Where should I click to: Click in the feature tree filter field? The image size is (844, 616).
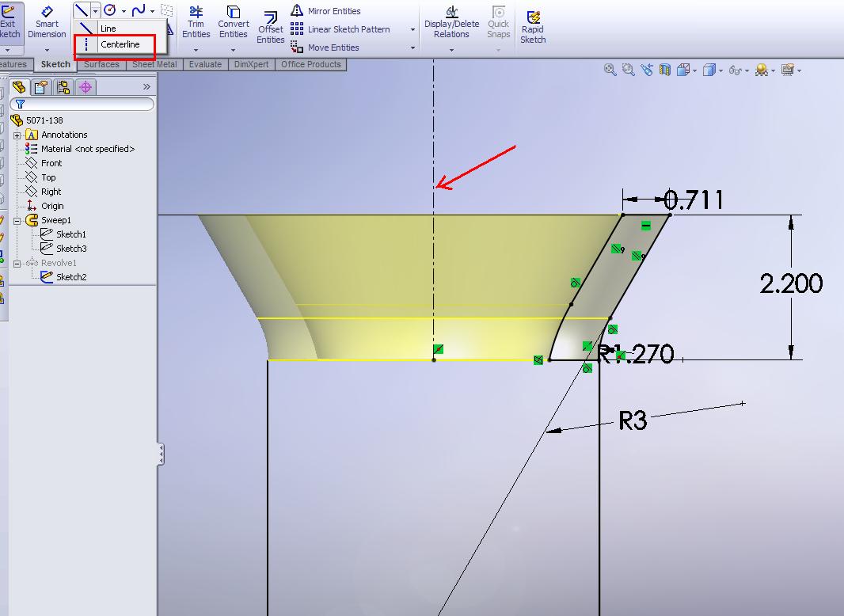[82, 104]
